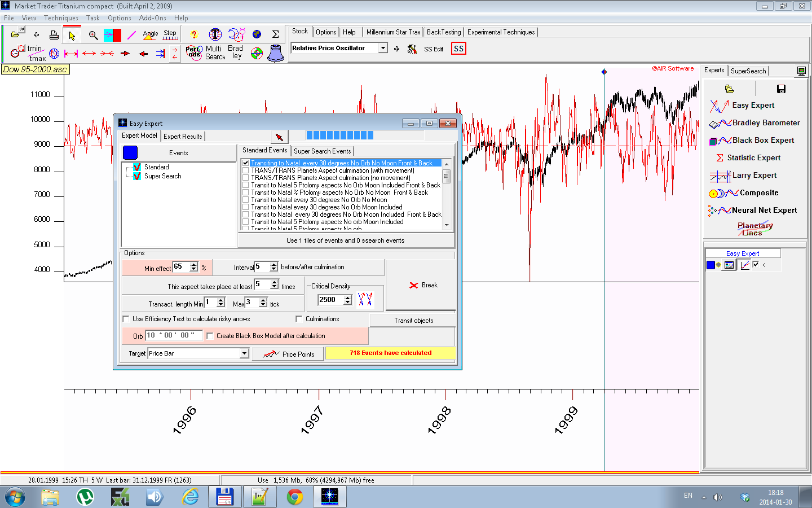Click the Sigma summation toolbar icon
812x508 pixels.
point(275,34)
